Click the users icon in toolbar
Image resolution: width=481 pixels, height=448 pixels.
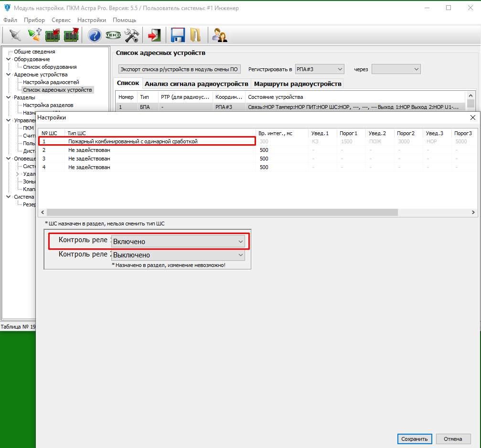tap(219, 35)
